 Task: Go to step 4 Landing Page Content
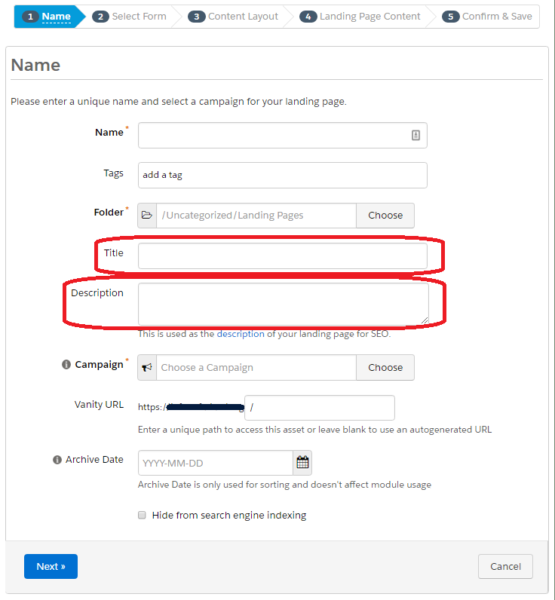coord(360,16)
